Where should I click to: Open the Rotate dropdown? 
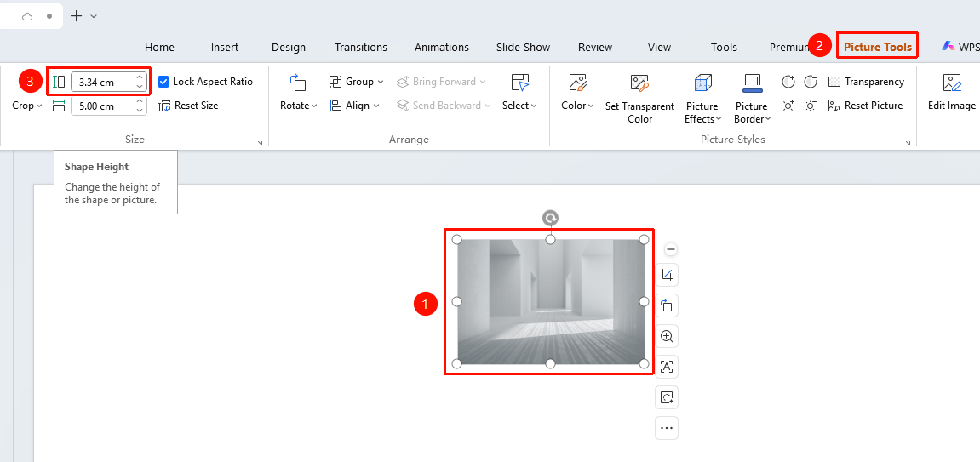click(298, 106)
